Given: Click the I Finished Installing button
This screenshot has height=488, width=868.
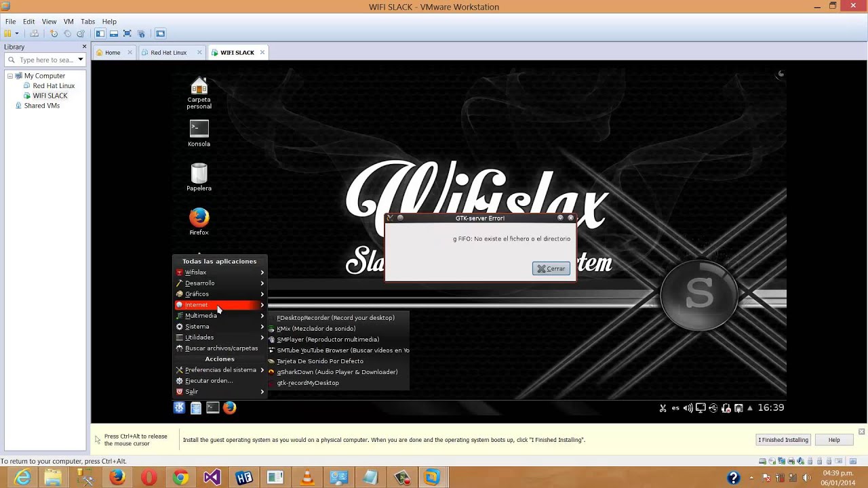Looking at the screenshot, I should click(x=783, y=440).
